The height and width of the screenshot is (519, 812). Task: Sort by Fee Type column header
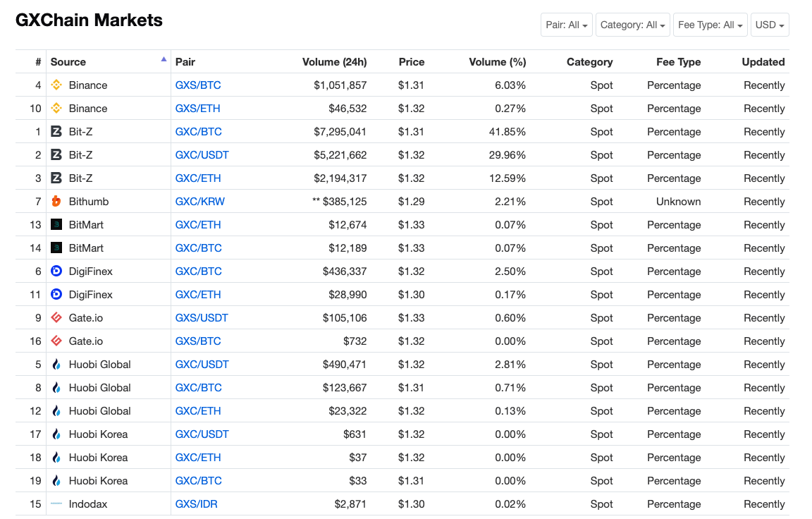pos(678,62)
